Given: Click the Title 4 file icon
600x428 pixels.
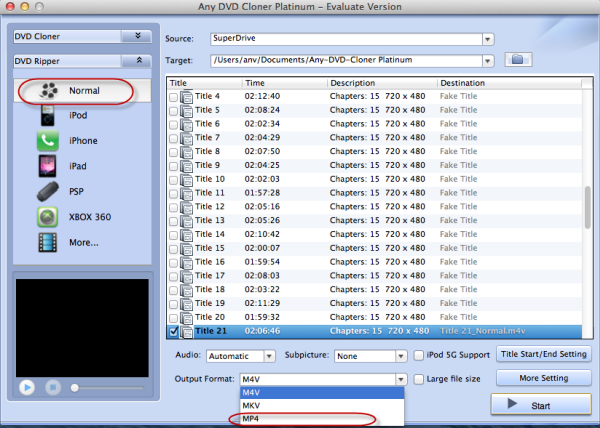Looking at the screenshot, I should pyautogui.click(x=186, y=97).
